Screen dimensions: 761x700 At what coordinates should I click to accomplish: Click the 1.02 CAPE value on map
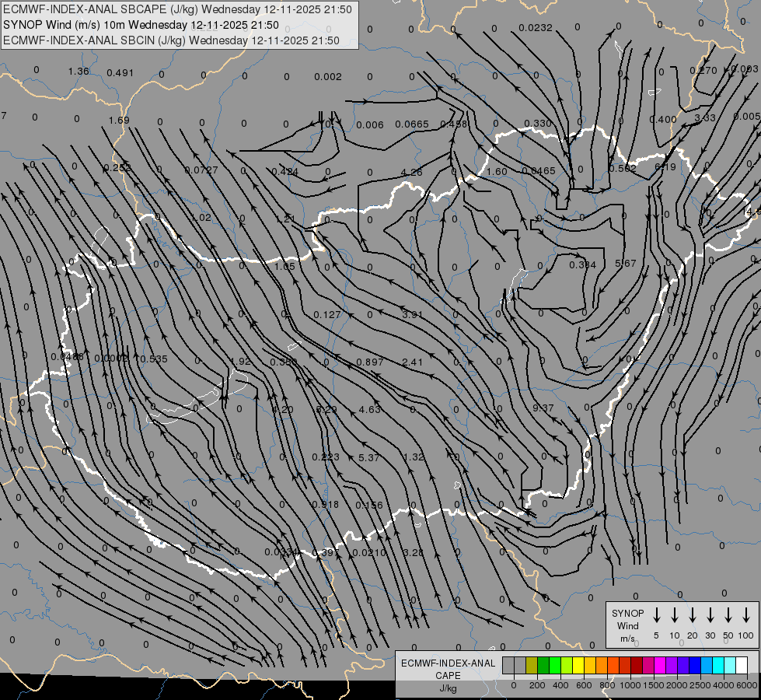(201, 218)
